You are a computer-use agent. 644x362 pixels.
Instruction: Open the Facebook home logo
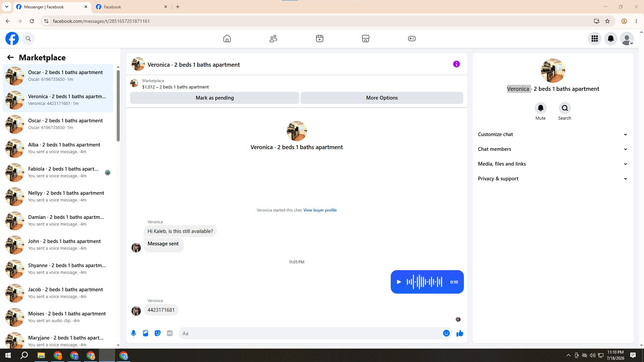[12, 39]
